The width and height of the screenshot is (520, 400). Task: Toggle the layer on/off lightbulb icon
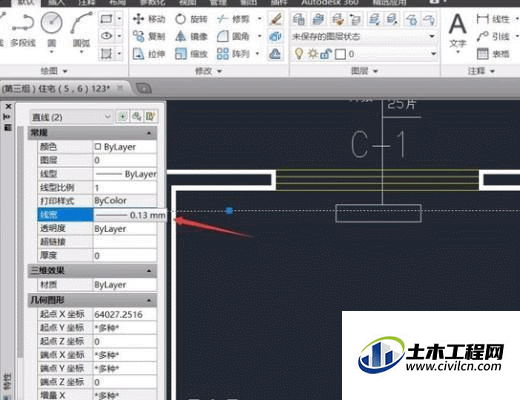[x=299, y=54]
